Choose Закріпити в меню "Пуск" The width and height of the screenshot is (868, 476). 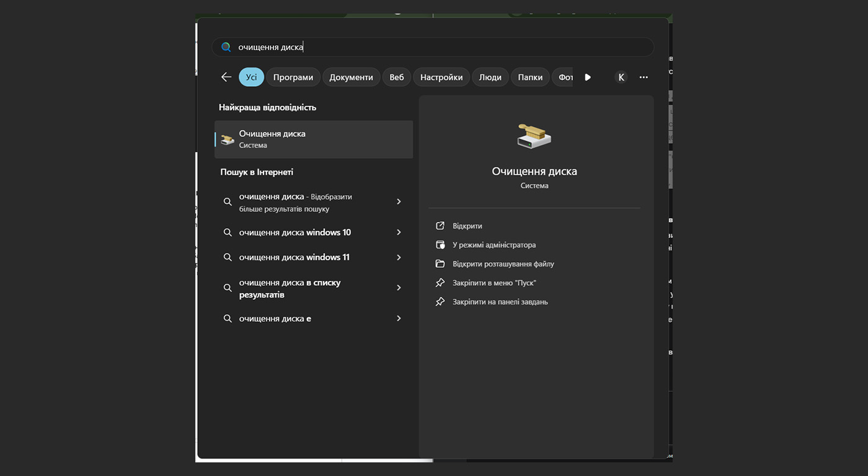point(494,283)
